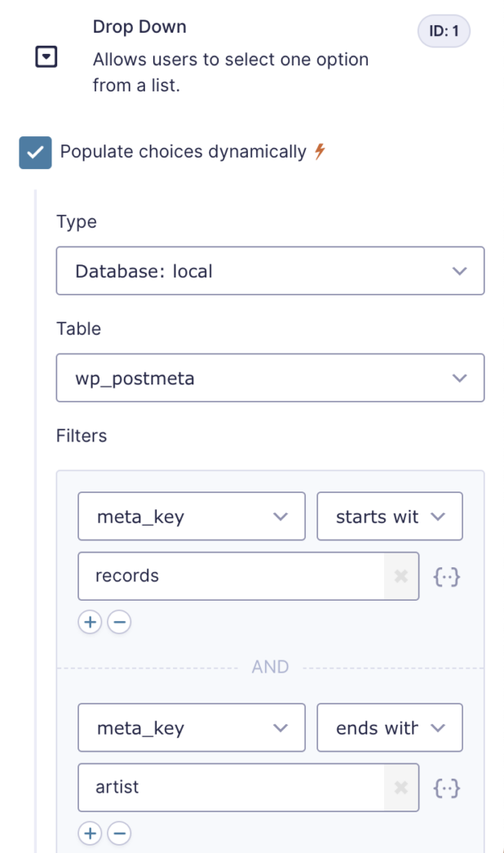Image resolution: width=504 pixels, height=853 pixels.
Task: Select the artist filter text input
Action: point(228,788)
